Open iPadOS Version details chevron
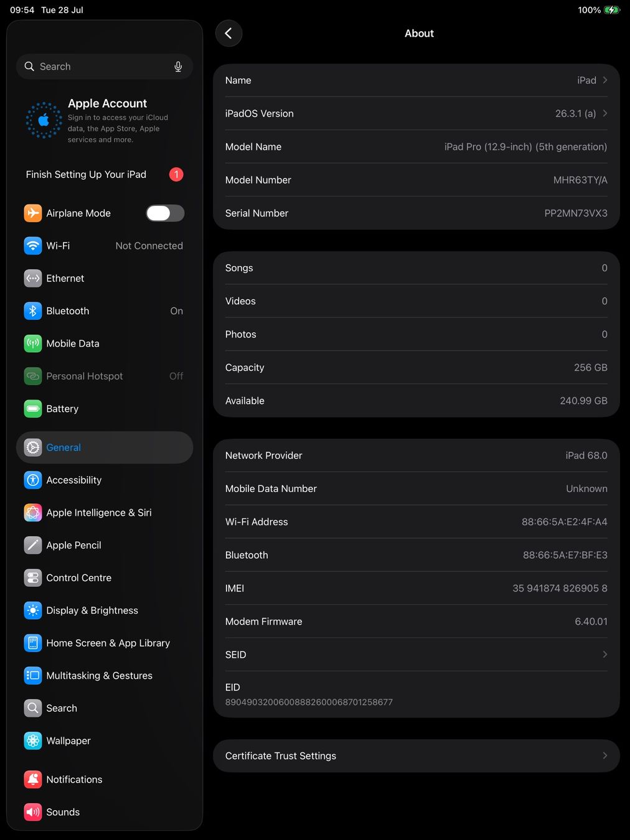 [604, 113]
